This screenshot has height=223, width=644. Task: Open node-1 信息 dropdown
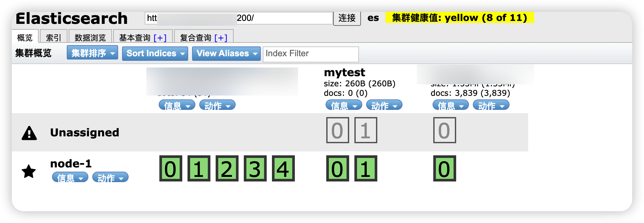70,177
